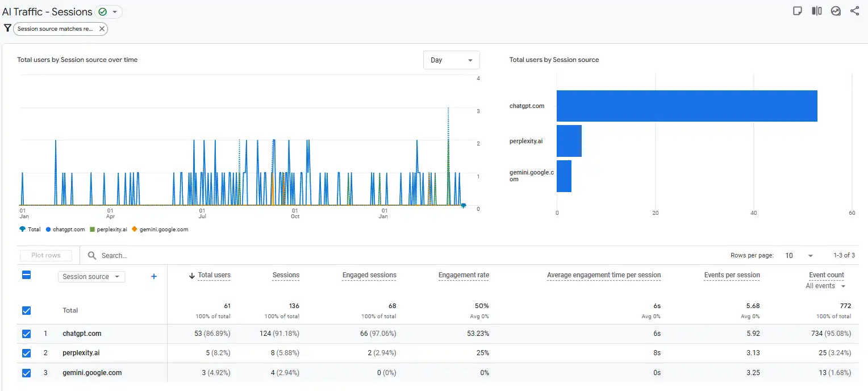This screenshot has width=868, height=391.
Task: Uncheck the chatgpt.com row checkbox
Action: point(26,334)
